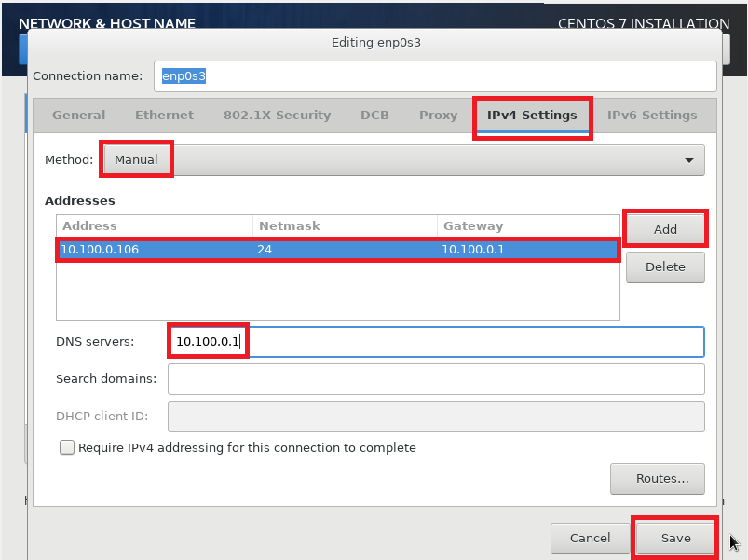Cancel editing the connection

(590, 538)
